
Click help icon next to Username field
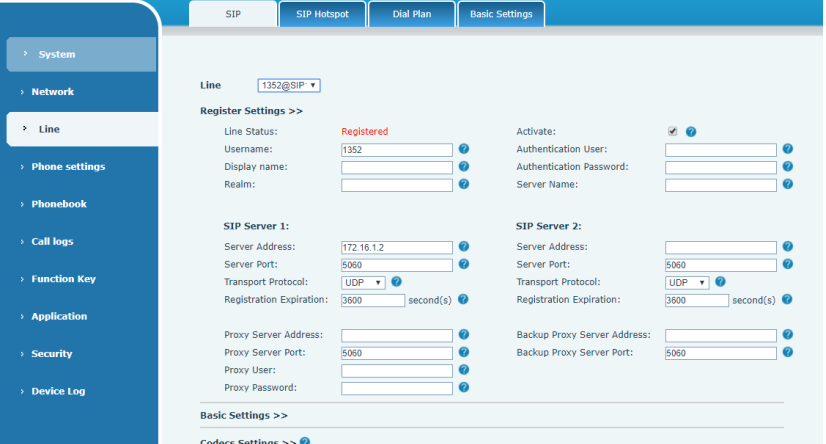pos(463,150)
